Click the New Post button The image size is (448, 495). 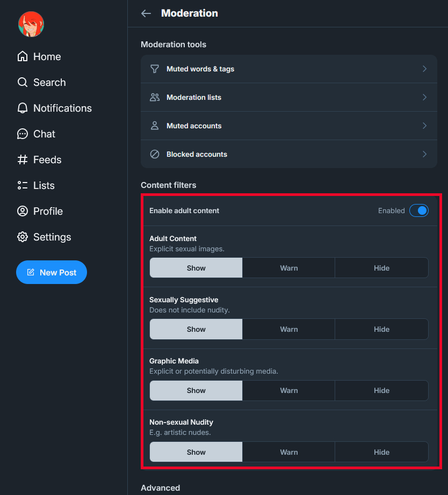pyautogui.click(x=52, y=272)
